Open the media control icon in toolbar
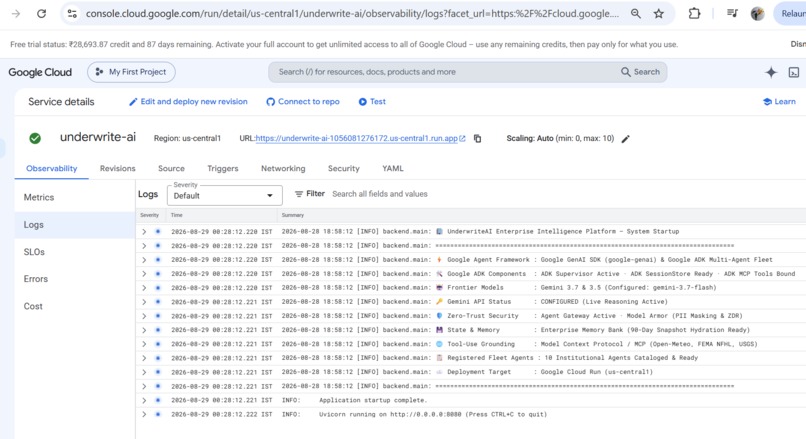This screenshot has height=439, width=806. (x=732, y=14)
